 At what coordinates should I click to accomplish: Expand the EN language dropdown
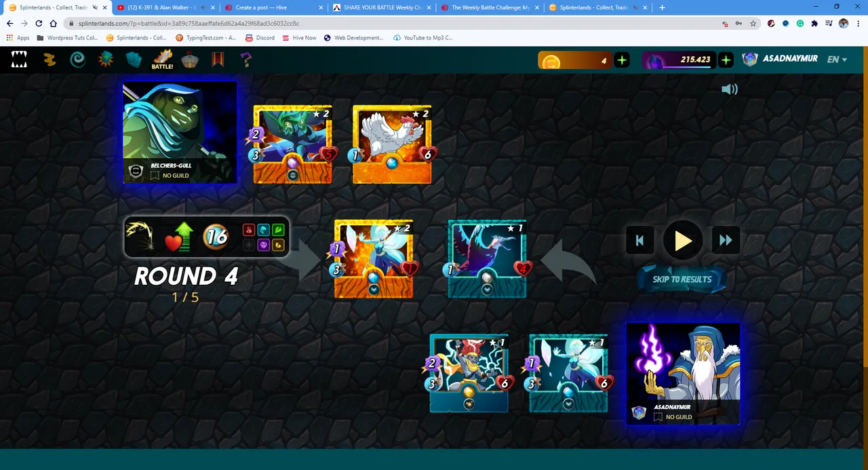click(837, 60)
